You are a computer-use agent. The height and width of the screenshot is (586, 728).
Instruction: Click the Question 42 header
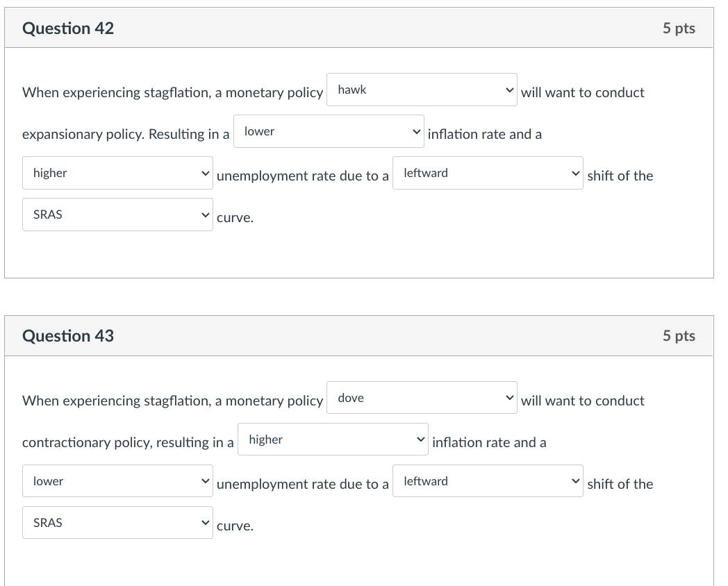tap(68, 28)
